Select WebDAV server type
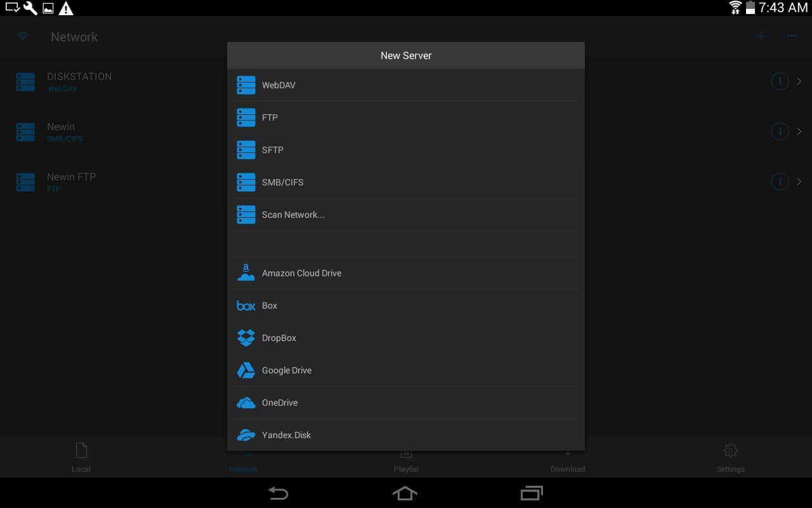Screen dimensions: 812x508 406,85
